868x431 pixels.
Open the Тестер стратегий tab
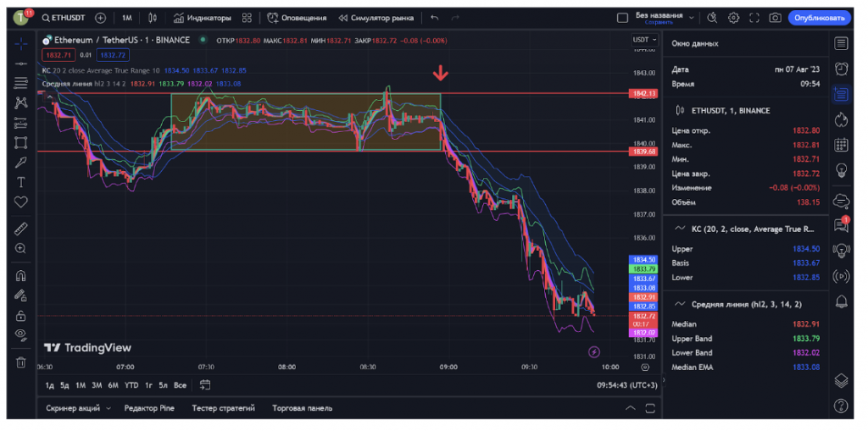(224, 408)
